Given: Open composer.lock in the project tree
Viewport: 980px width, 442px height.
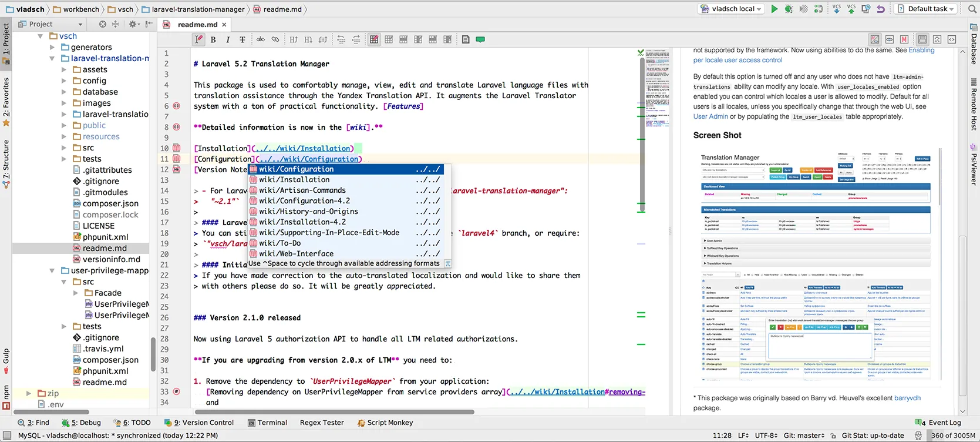Looking at the screenshot, I should pos(110,215).
